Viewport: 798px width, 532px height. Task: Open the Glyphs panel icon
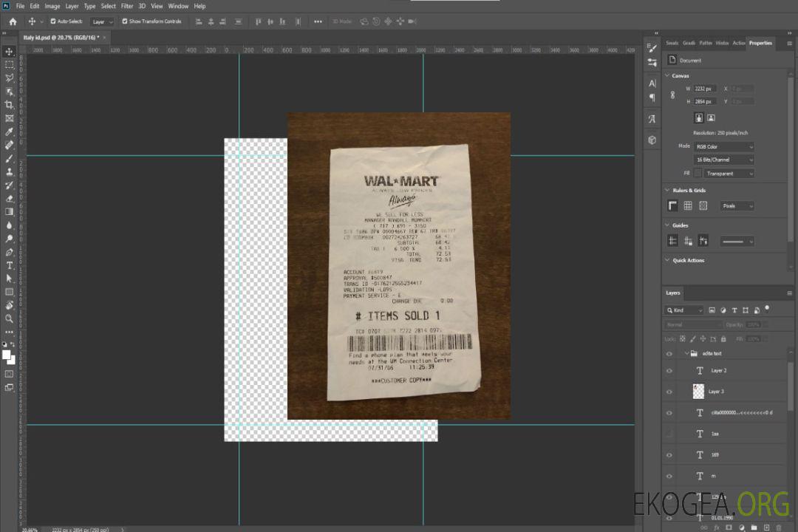click(652, 119)
